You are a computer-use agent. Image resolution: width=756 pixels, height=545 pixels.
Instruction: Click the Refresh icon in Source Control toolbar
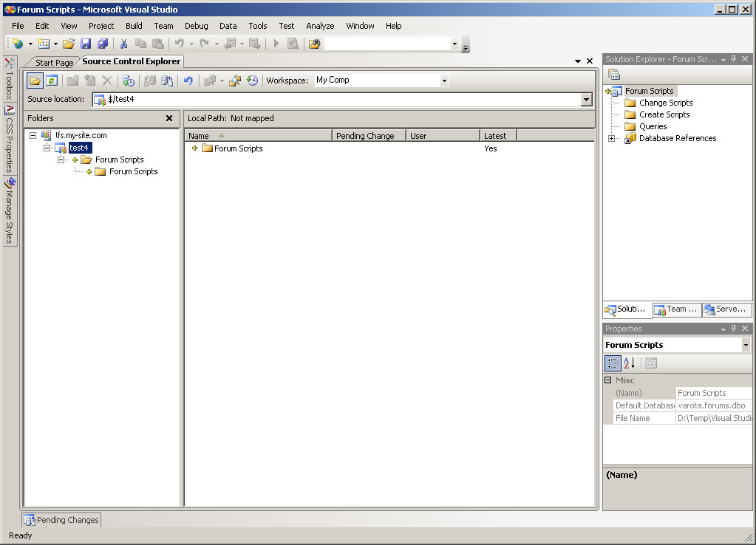[52, 80]
